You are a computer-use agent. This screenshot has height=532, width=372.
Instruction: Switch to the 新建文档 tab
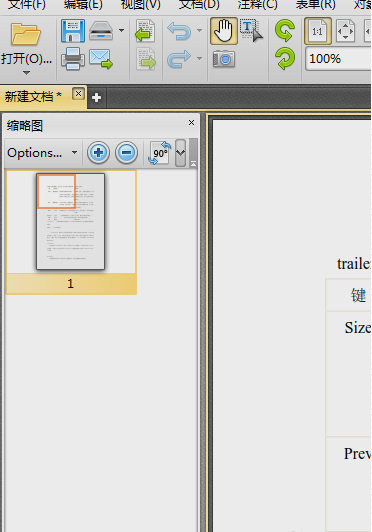point(33,97)
